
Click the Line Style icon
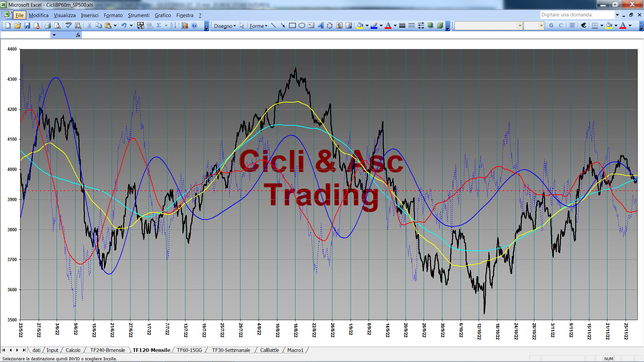[x=402, y=25]
